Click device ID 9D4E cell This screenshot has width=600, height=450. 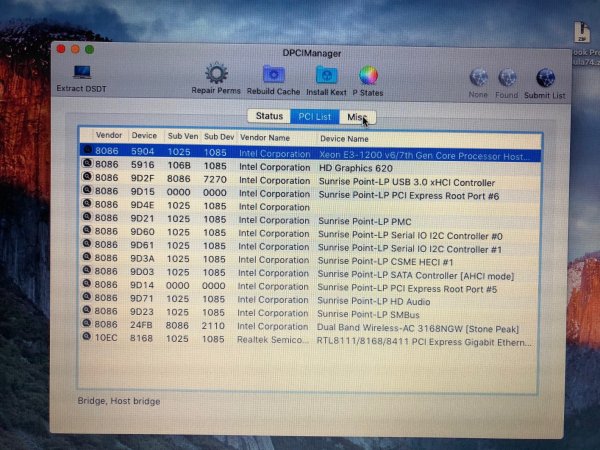coord(142,205)
